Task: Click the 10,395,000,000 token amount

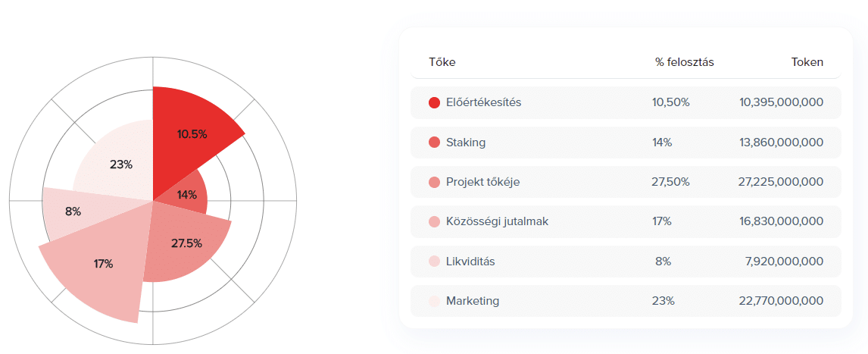Action: point(781,102)
